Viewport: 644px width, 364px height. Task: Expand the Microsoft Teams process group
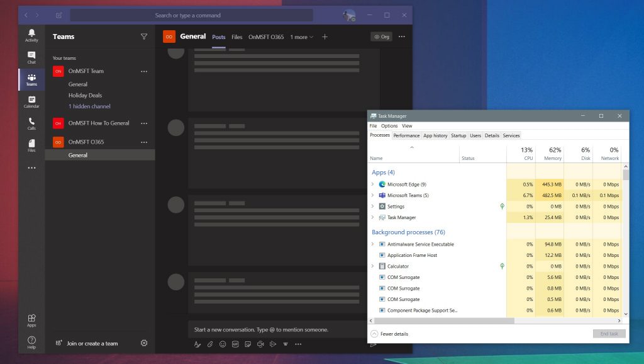tap(372, 195)
